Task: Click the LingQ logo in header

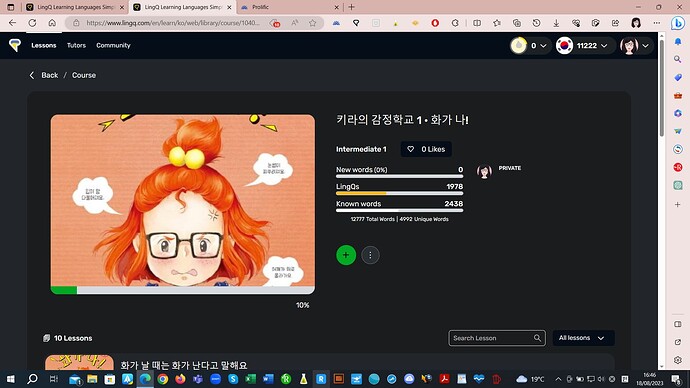Action: coord(15,45)
